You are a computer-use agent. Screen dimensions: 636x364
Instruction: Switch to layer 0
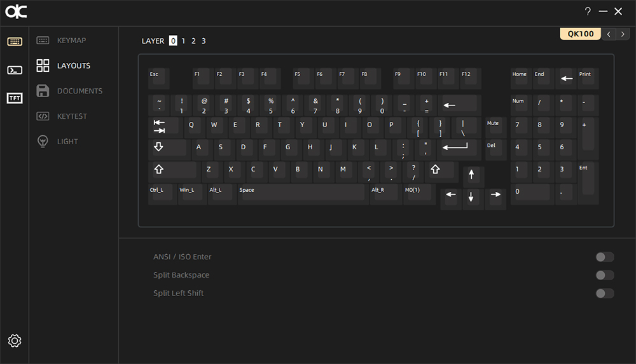173,41
